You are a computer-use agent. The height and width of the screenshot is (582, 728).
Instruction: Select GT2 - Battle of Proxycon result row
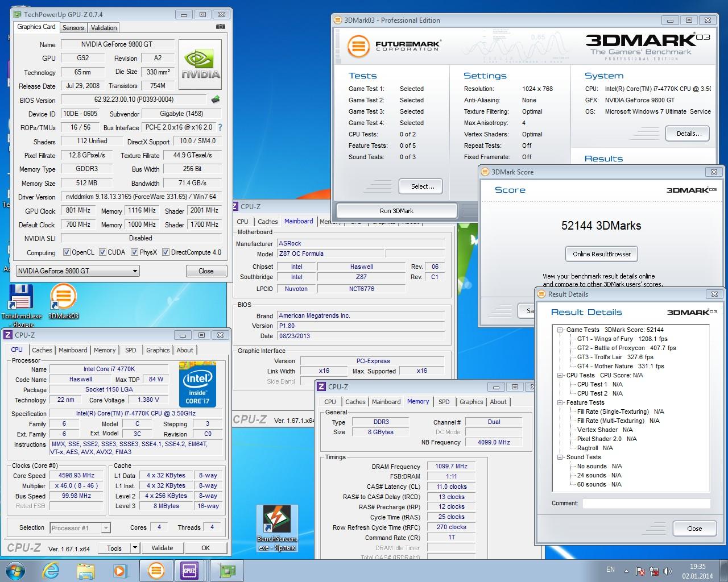click(627, 348)
